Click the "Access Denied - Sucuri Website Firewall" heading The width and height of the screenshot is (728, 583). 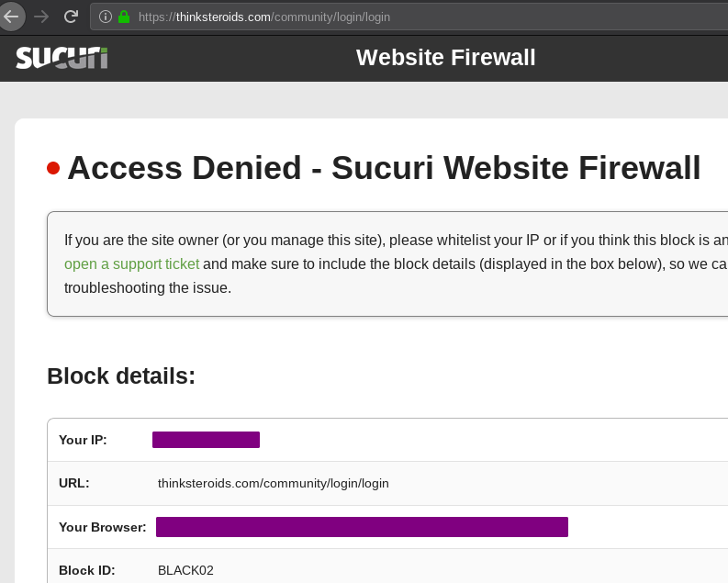pos(384,168)
